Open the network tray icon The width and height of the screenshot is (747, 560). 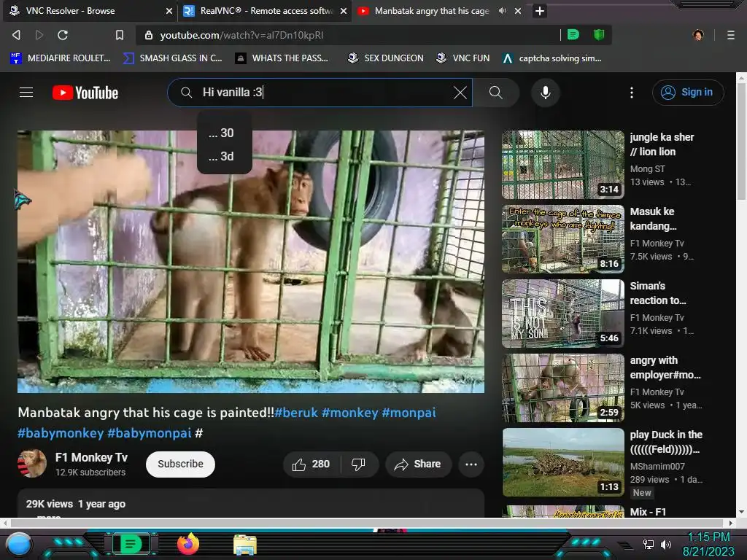(x=648, y=544)
